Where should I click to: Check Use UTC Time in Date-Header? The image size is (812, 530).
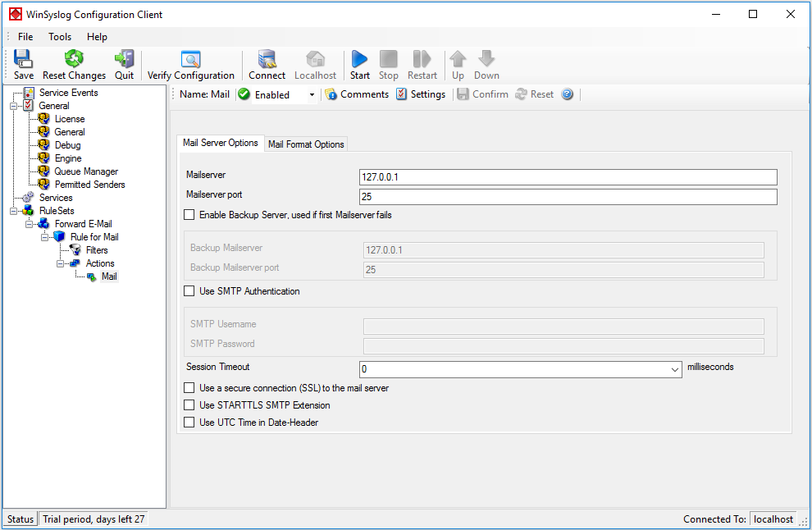(x=189, y=423)
